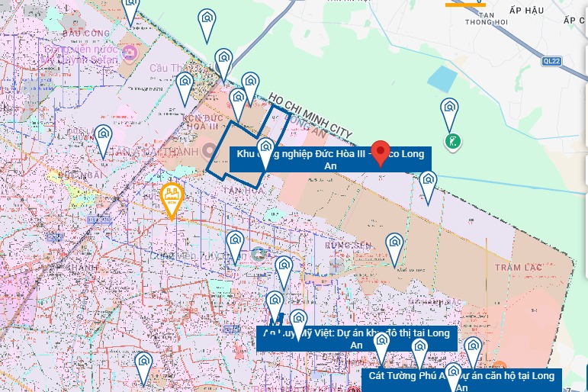Screen dimensions: 588x392
Task: Click the pink Mỹ Quỳnh Safari camera icon
Action: (x=130, y=52)
